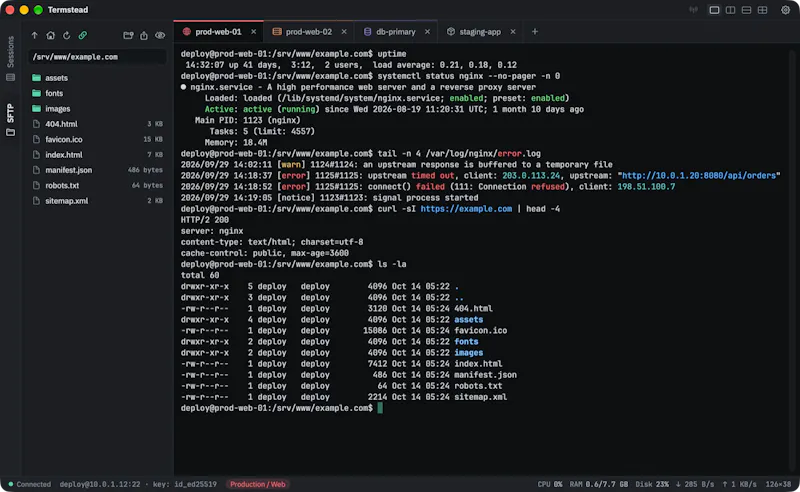
Task: Toggle the broadcast input icon
Action: pyautogui.click(x=693, y=10)
